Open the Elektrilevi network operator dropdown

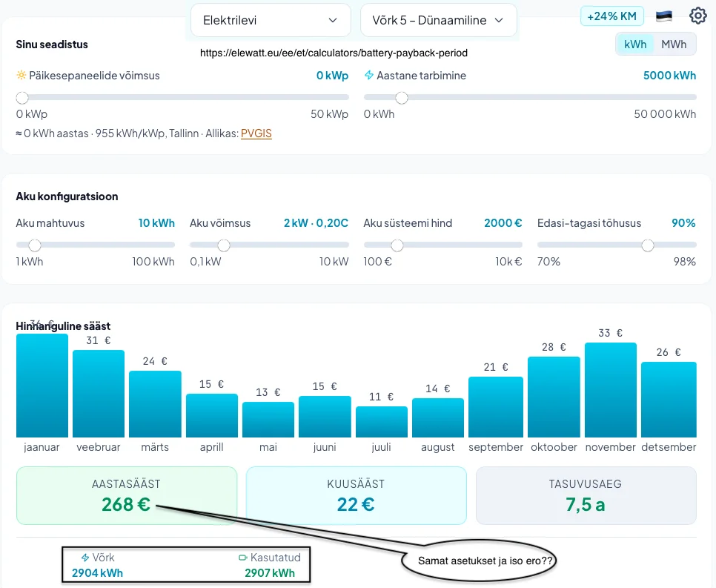click(x=271, y=20)
